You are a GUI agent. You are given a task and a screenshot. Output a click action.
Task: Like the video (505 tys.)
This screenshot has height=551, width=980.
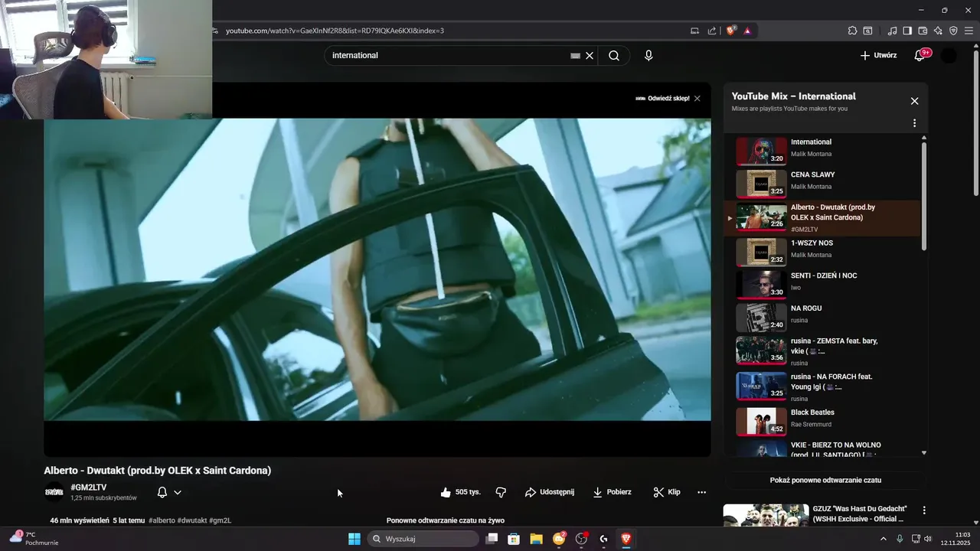[x=461, y=492]
